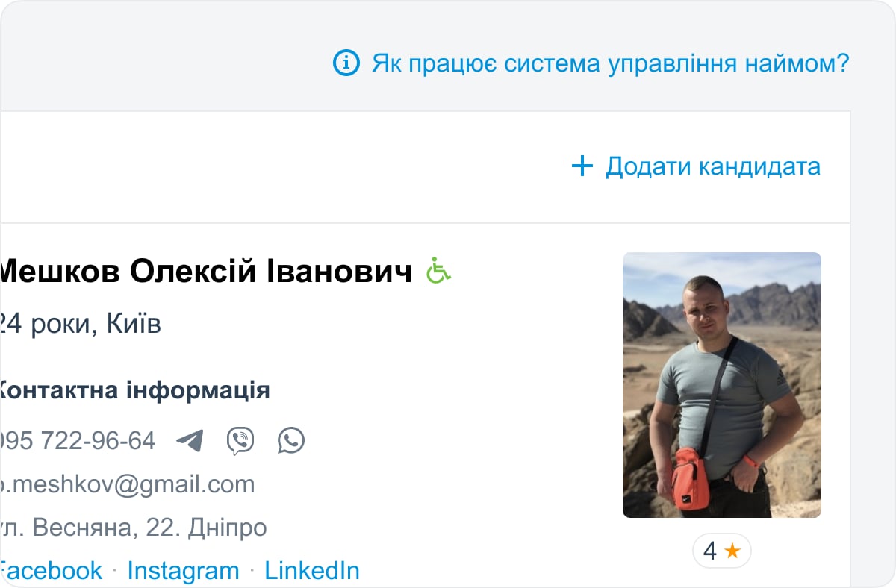Open Telegram chat via paper plane icon

click(190, 441)
